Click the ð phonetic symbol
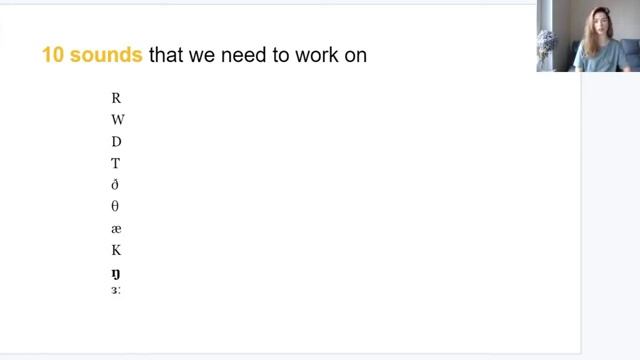The height and width of the screenshot is (360, 640). tap(115, 185)
